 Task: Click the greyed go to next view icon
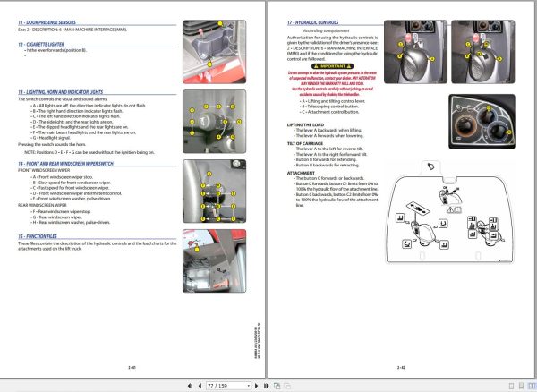tap(287, 386)
